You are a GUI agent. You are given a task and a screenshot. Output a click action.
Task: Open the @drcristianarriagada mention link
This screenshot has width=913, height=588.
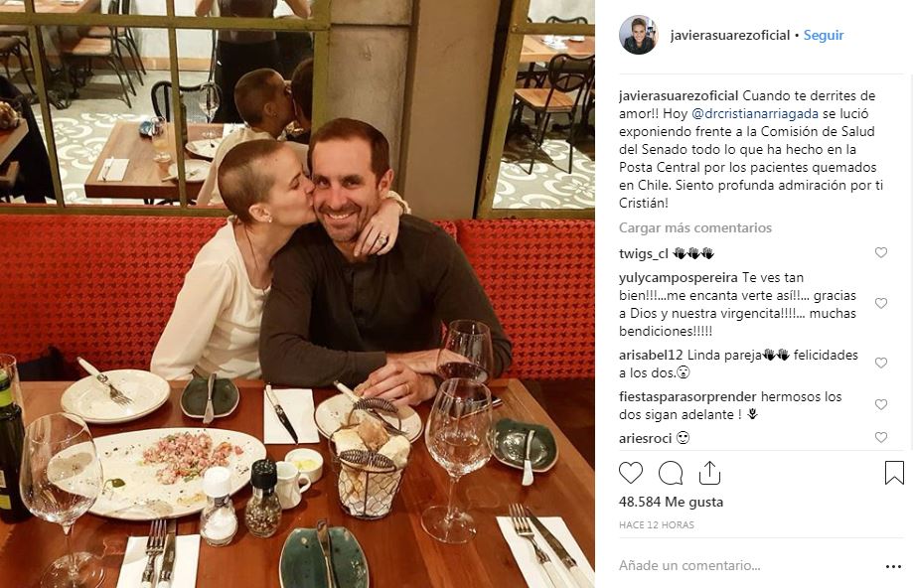click(755, 113)
